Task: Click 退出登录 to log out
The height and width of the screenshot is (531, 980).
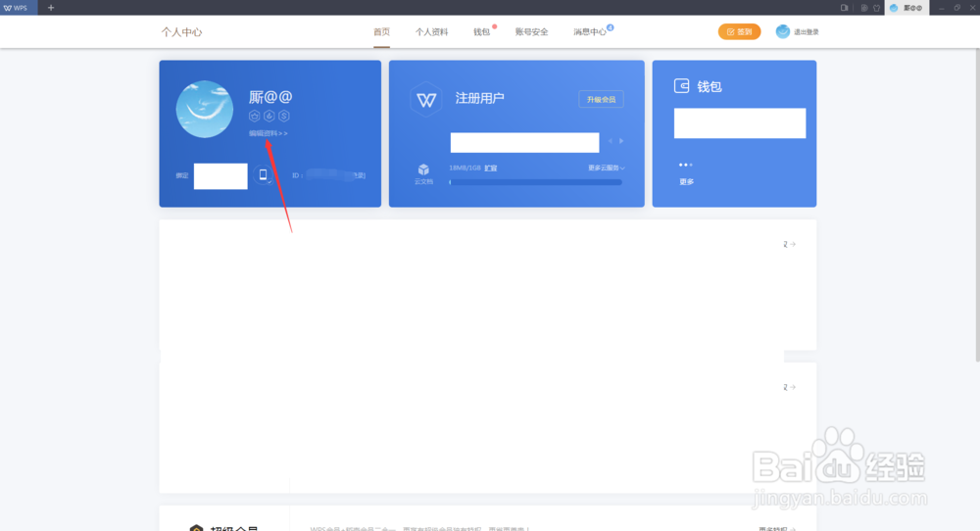Action: [x=807, y=32]
